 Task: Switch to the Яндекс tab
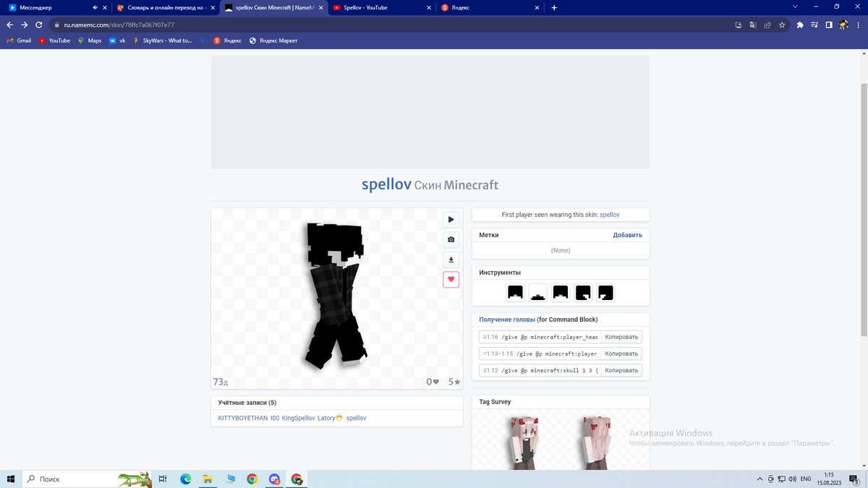[492, 7]
